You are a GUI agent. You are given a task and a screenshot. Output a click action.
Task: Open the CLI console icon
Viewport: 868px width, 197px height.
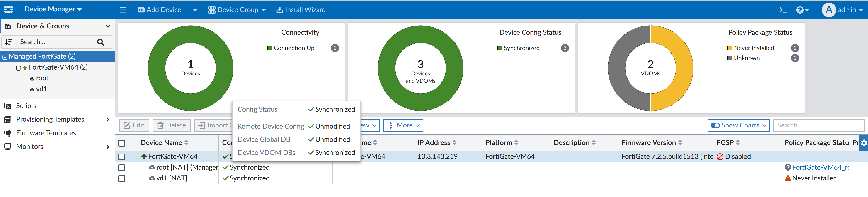click(x=783, y=10)
